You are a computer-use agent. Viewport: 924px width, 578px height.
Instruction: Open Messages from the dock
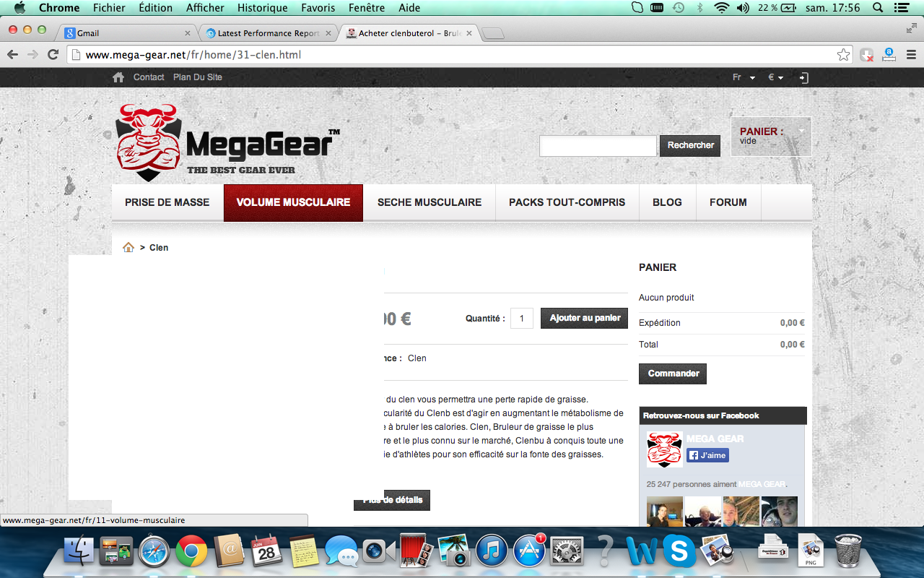341,551
